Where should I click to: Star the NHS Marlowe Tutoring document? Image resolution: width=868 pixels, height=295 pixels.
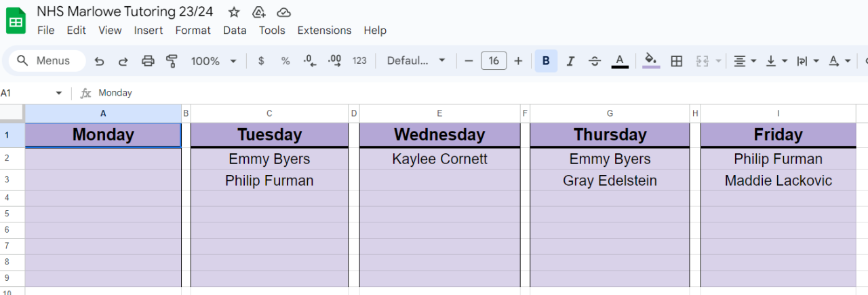(x=234, y=12)
